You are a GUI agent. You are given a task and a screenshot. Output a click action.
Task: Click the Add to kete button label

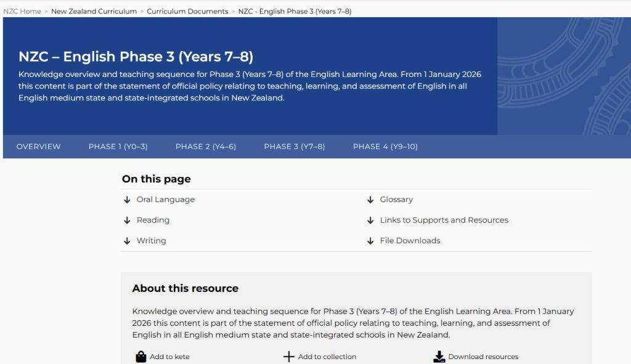click(169, 357)
